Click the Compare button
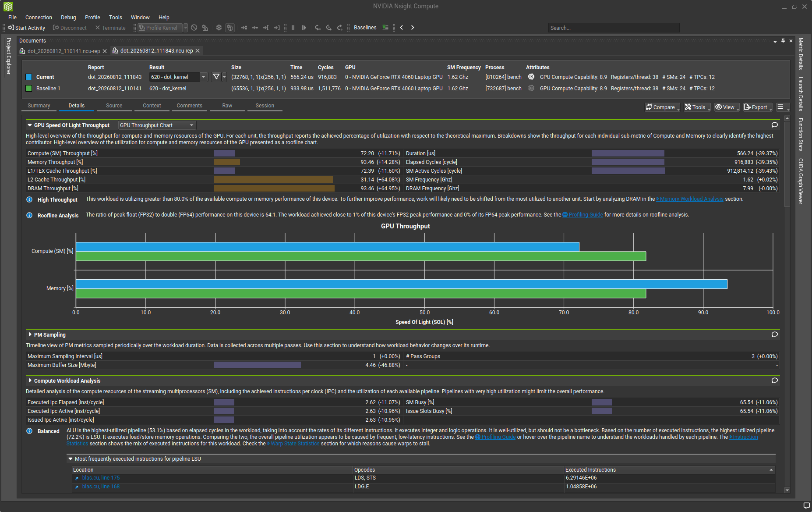 pyautogui.click(x=662, y=107)
